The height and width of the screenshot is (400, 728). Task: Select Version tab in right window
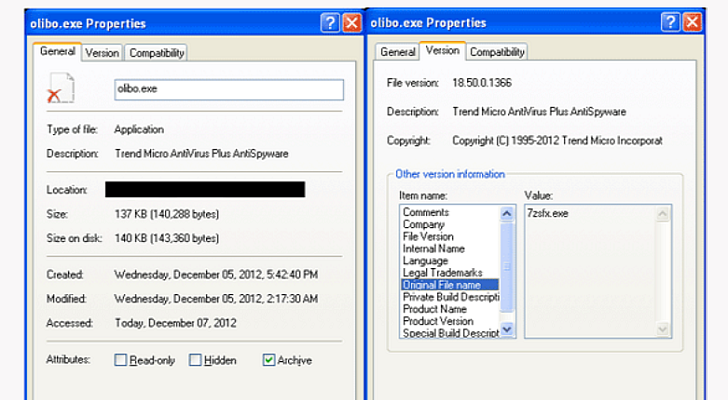pyautogui.click(x=442, y=51)
